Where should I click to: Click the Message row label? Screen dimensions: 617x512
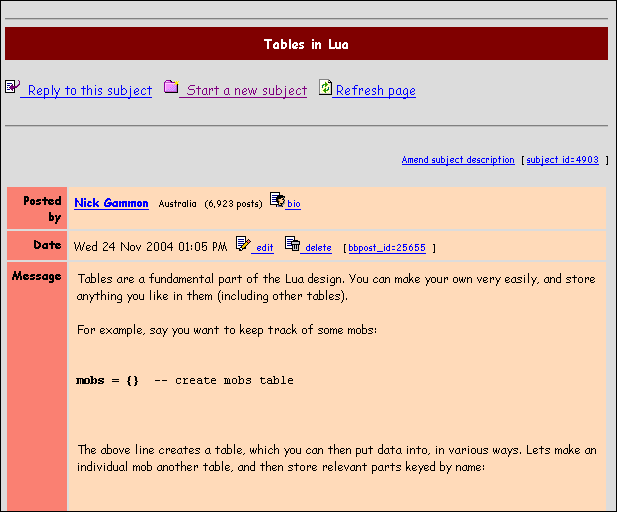point(37,276)
